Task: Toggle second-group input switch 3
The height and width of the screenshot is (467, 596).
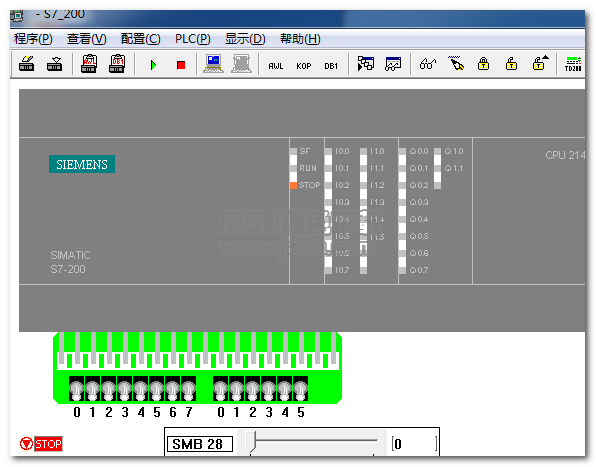Action: click(268, 389)
